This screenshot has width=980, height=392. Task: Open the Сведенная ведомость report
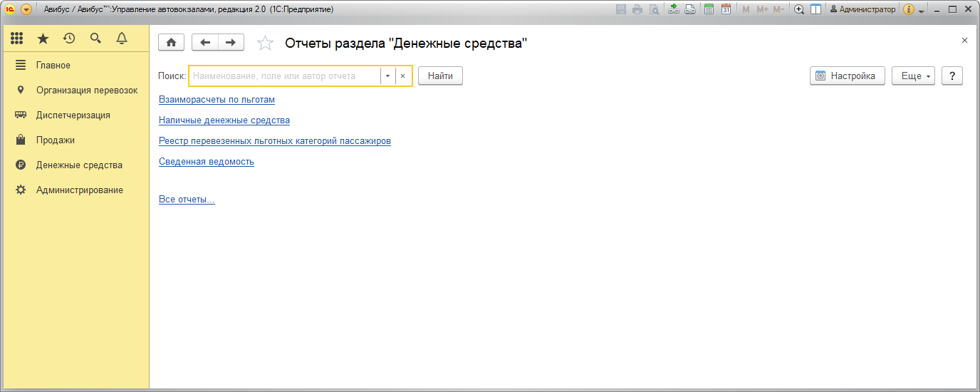pyautogui.click(x=207, y=162)
